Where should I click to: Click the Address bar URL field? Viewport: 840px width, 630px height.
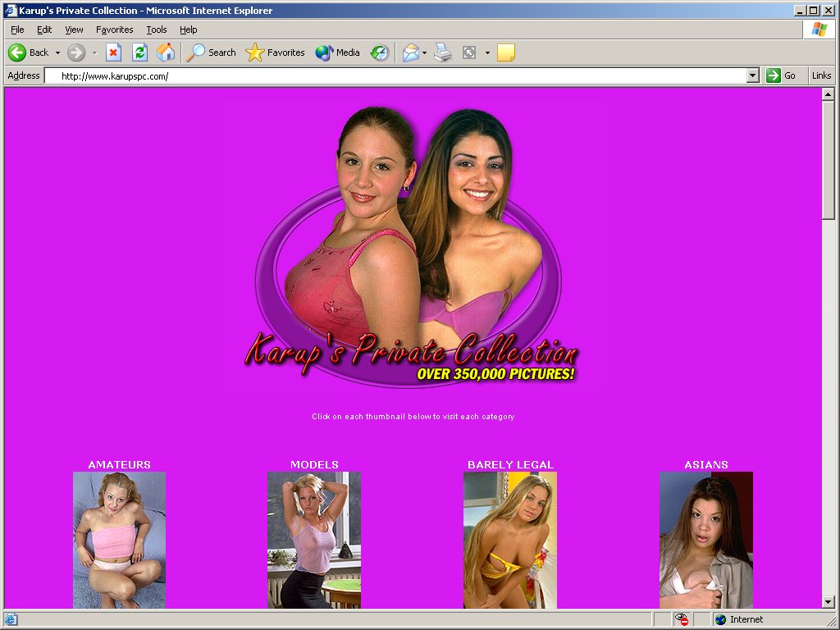(395, 75)
